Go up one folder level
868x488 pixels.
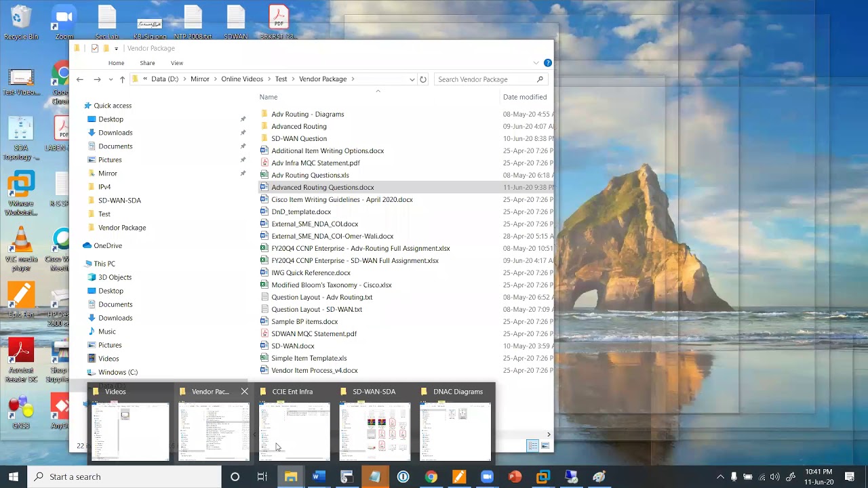(x=122, y=79)
